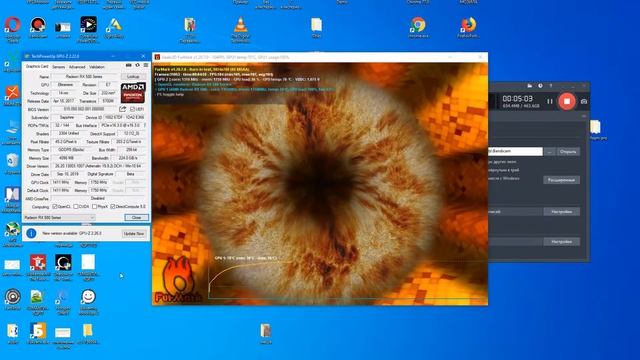The width and height of the screenshot is (640, 360).
Task: Open the orange 'Б' app desktop icon
Action: click(38, 330)
